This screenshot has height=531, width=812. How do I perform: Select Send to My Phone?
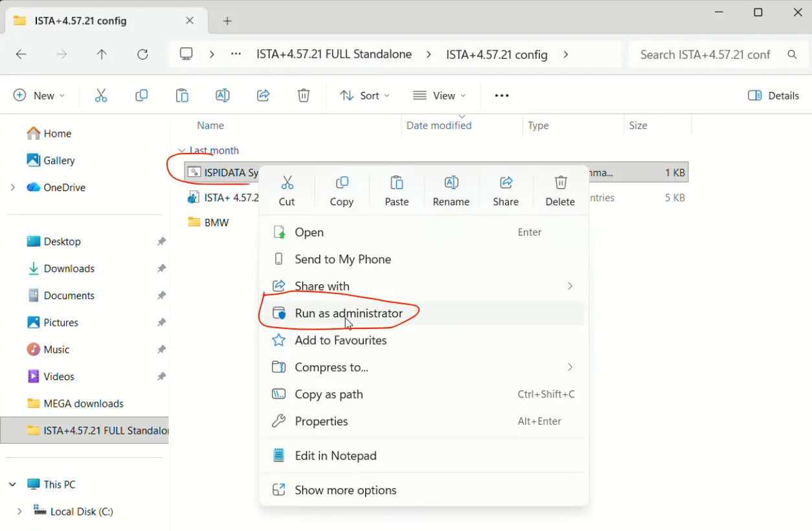tap(423, 259)
